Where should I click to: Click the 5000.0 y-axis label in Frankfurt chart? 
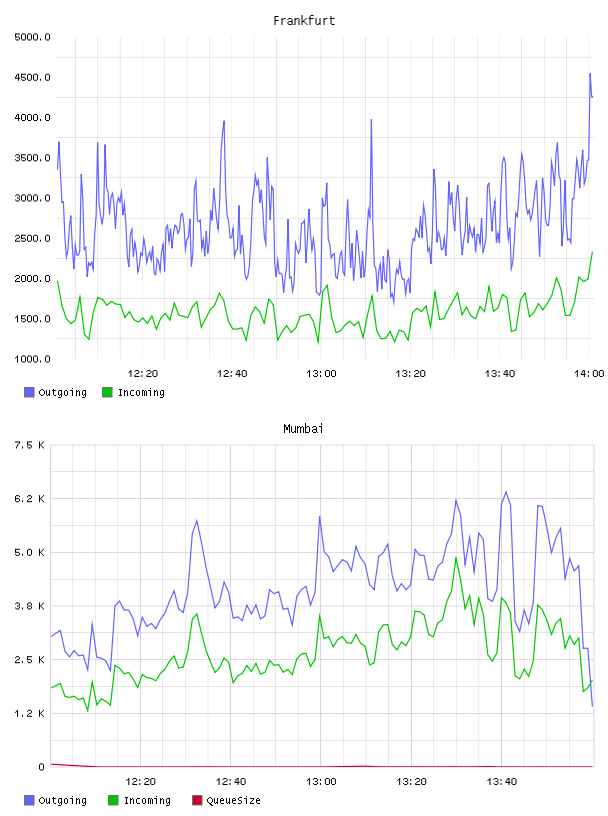32,37
